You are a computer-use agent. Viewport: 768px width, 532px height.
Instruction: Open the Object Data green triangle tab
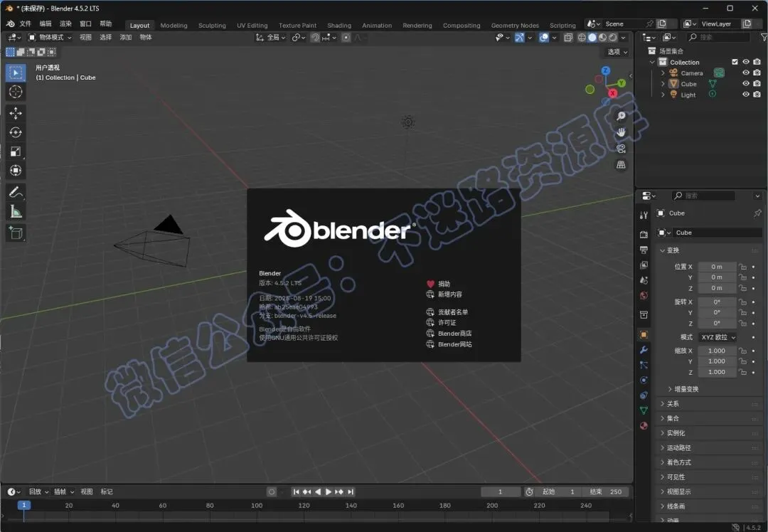(x=644, y=410)
